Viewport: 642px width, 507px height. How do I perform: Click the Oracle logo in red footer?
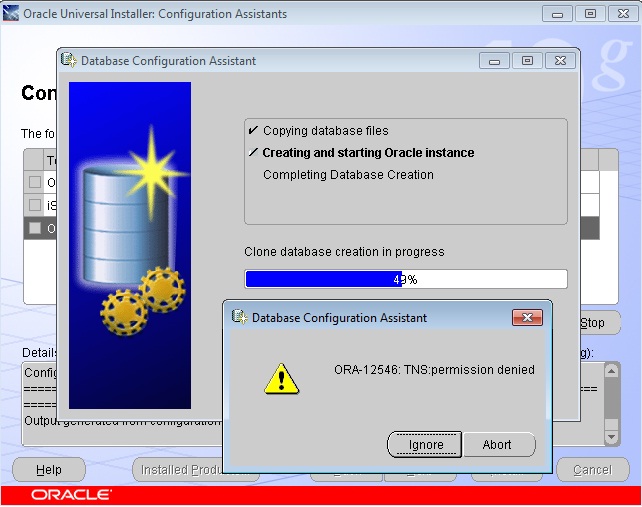[x=71, y=495]
